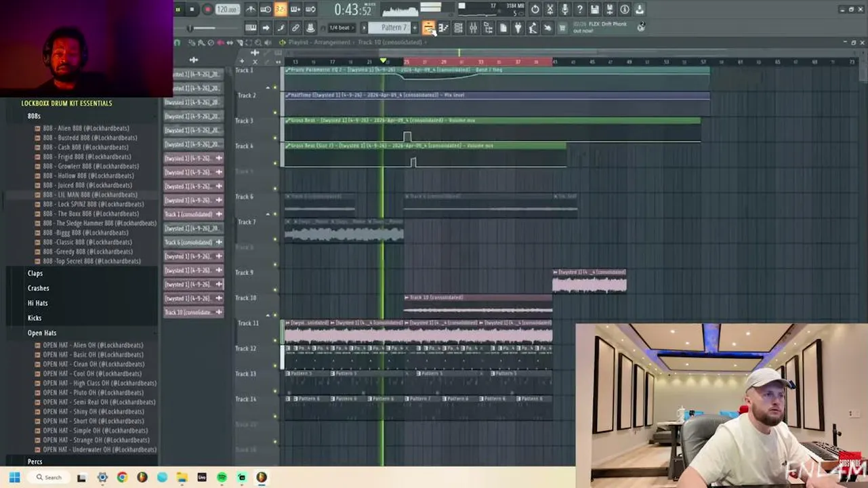868x488 pixels.
Task: Mute Track 1 using its green dot
Action: pos(275,87)
